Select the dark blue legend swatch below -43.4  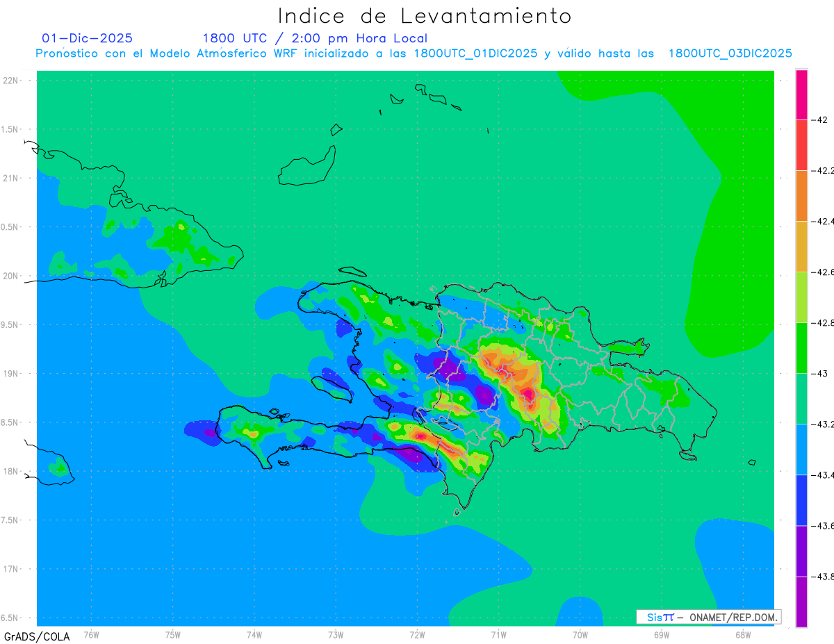[801, 500]
